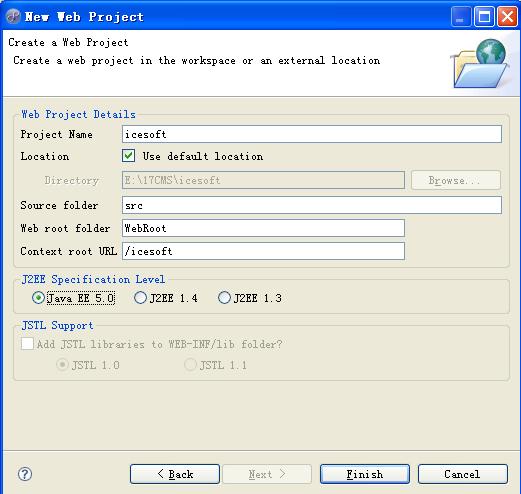Screen dimensions: 521x494
Task: Click into the Source folder field
Action: click(312, 205)
